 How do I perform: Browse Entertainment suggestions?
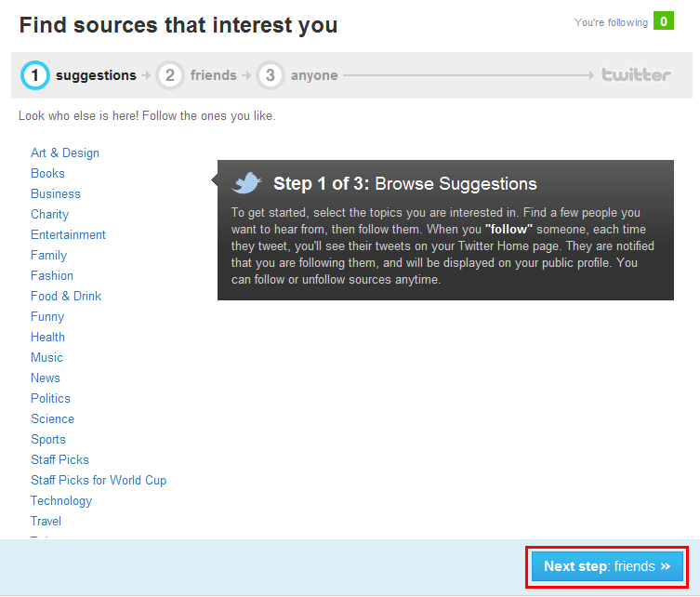[x=68, y=235]
